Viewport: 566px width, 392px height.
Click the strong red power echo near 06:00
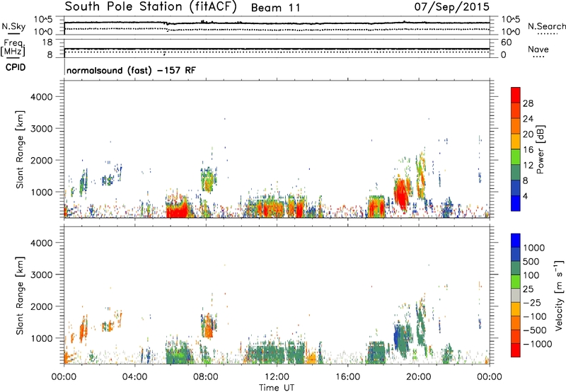coord(178,209)
